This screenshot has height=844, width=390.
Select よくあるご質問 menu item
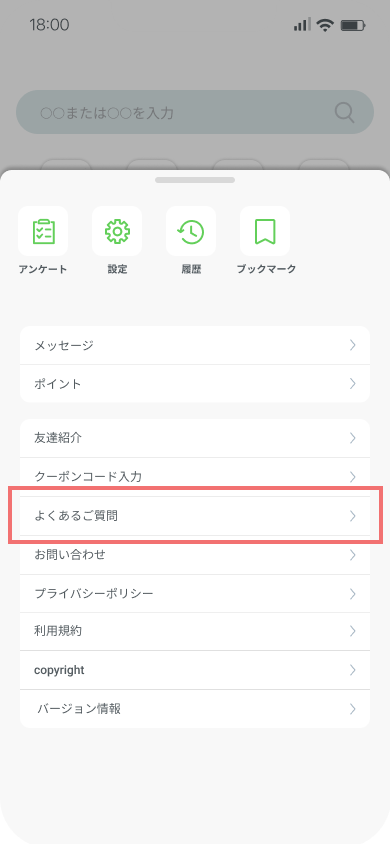point(195,516)
